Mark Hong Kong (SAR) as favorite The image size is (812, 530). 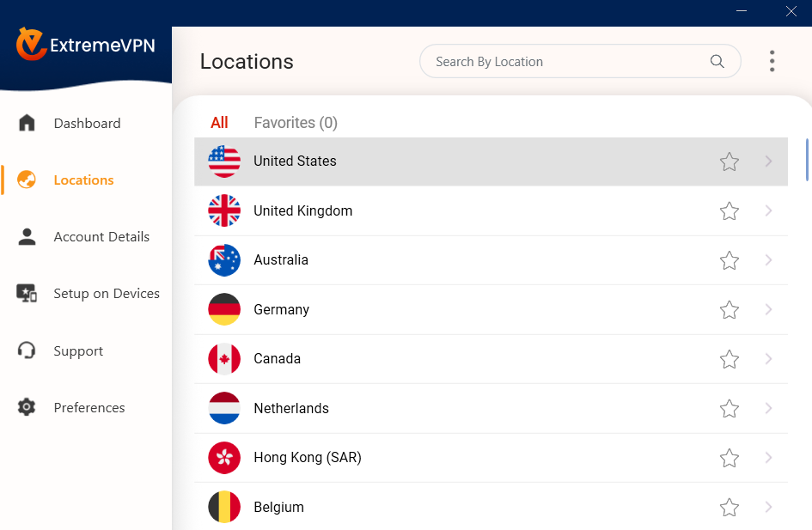tap(729, 458)
